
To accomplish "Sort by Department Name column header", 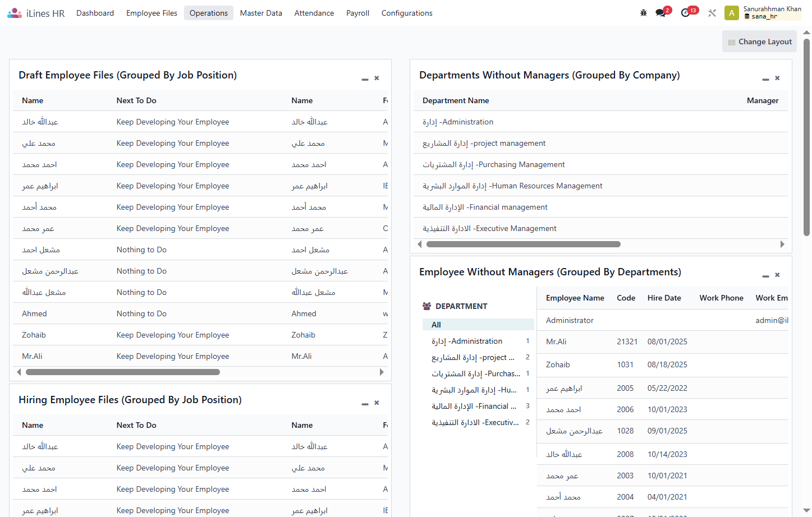I will click(456, 100).
